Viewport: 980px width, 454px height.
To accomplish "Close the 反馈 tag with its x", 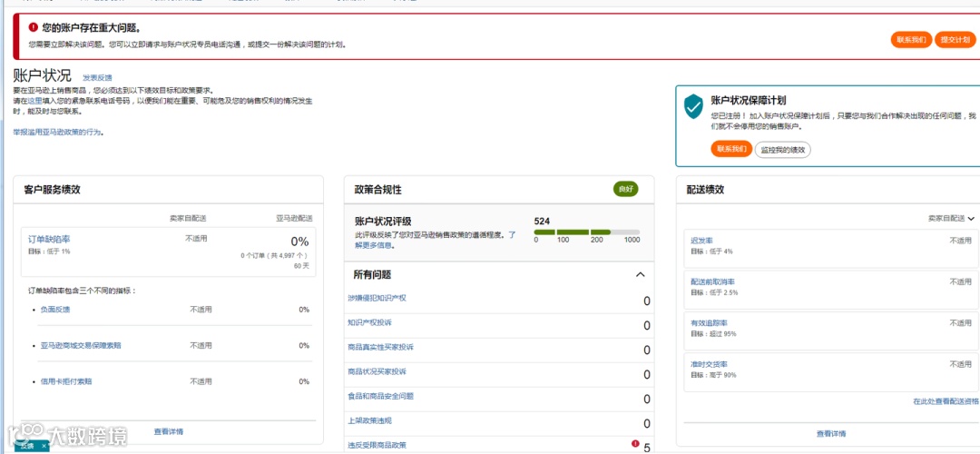I will click(x=44, y=447).
